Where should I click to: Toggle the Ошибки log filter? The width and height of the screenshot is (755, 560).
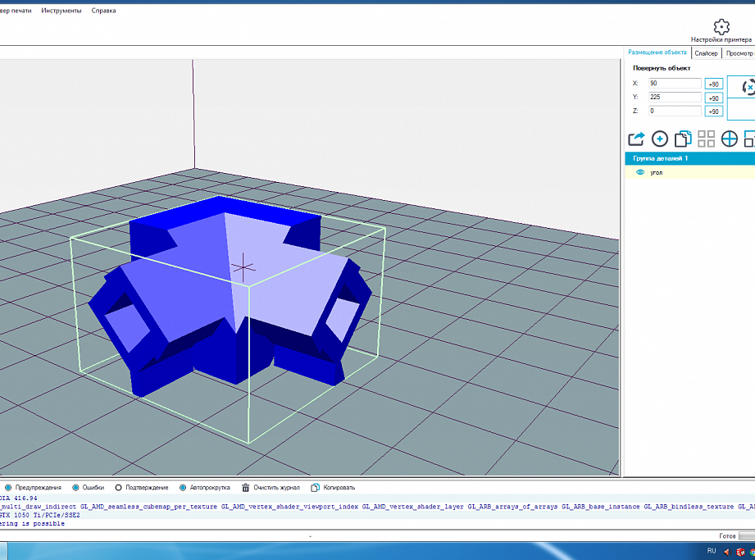(76, 487)
